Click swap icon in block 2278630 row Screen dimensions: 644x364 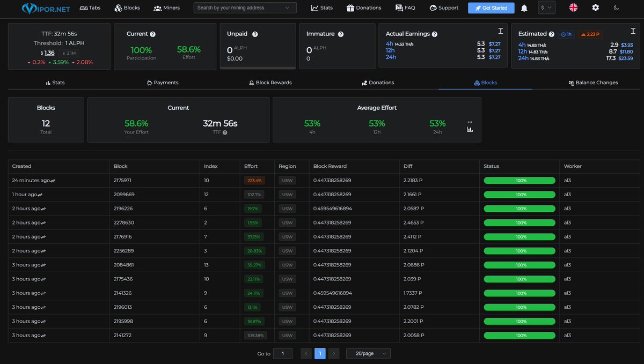[x=42, y=222]
